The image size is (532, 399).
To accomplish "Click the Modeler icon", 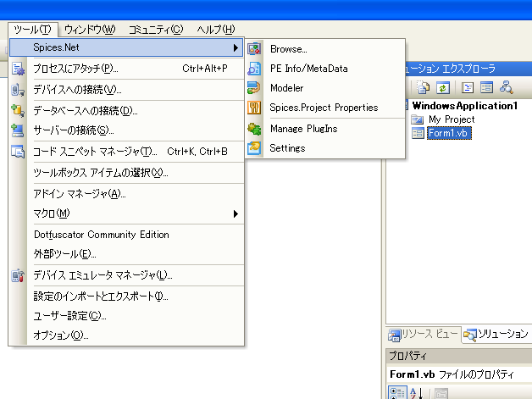I will (254, 88).
